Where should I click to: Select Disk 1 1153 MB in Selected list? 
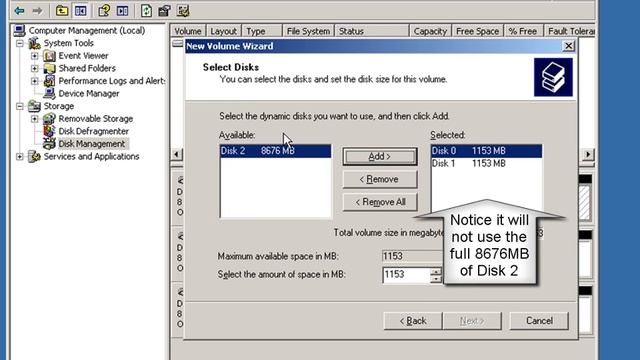point(487,164)
